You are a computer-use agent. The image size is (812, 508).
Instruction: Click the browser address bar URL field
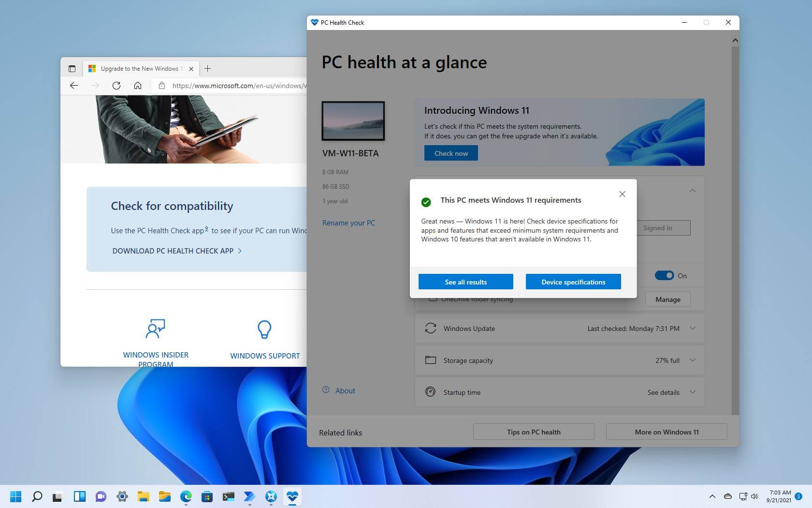click(227, 86)
